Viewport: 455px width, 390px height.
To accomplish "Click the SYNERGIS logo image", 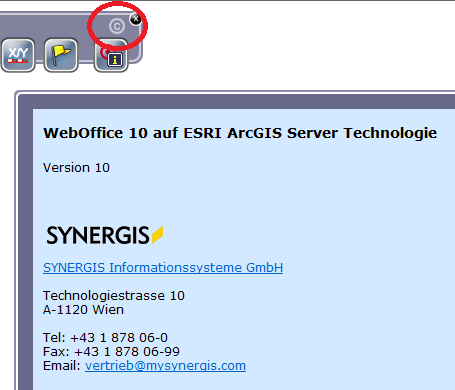I will 105,235.
